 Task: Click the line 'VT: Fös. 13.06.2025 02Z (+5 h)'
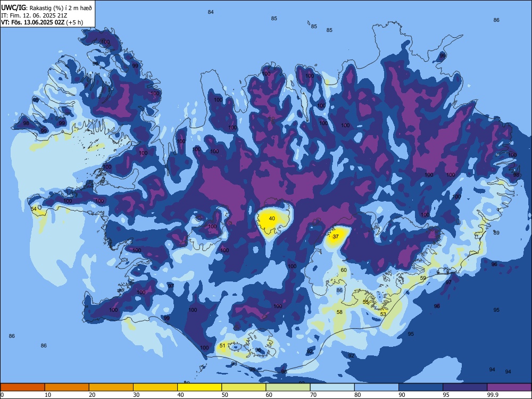(x=42, y=22)
